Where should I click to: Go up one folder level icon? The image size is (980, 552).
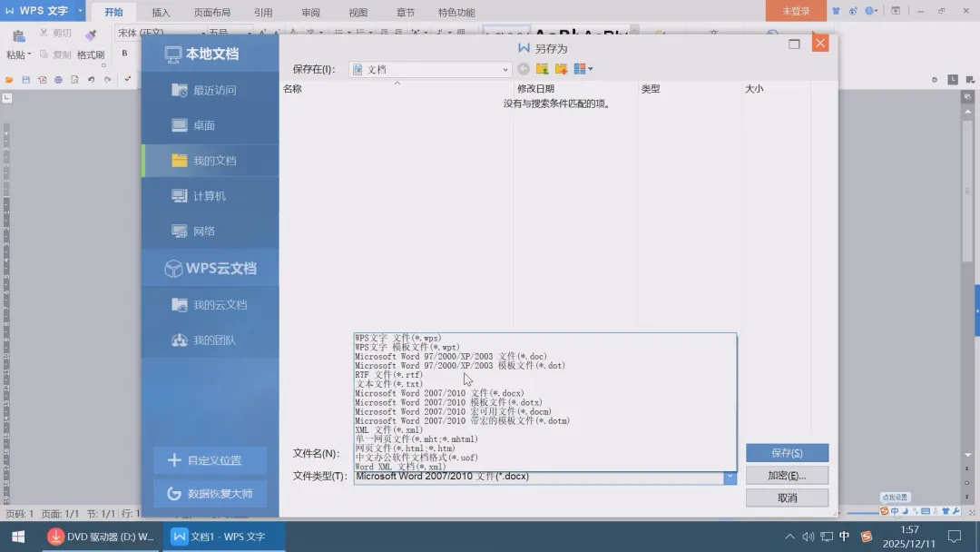543,69
